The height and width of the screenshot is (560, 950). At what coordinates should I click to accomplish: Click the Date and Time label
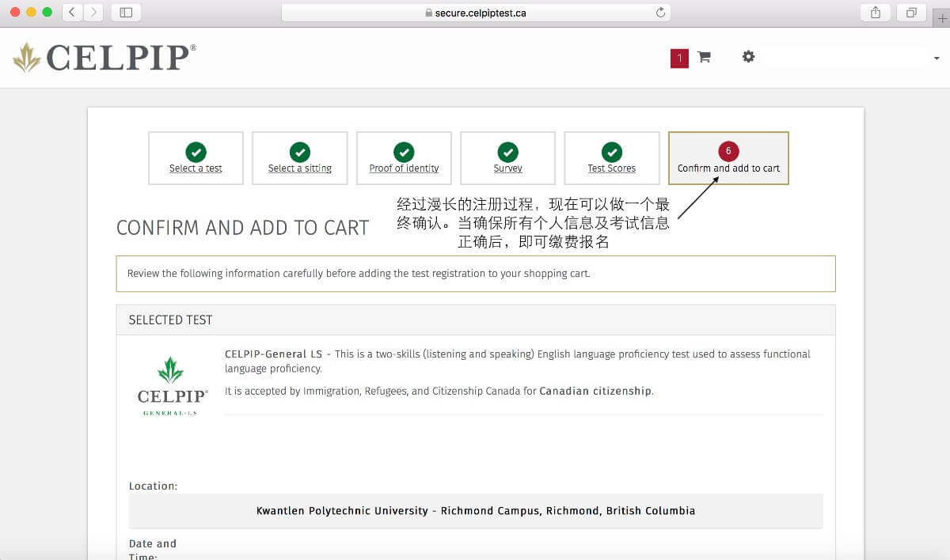(x=153, y=550)
